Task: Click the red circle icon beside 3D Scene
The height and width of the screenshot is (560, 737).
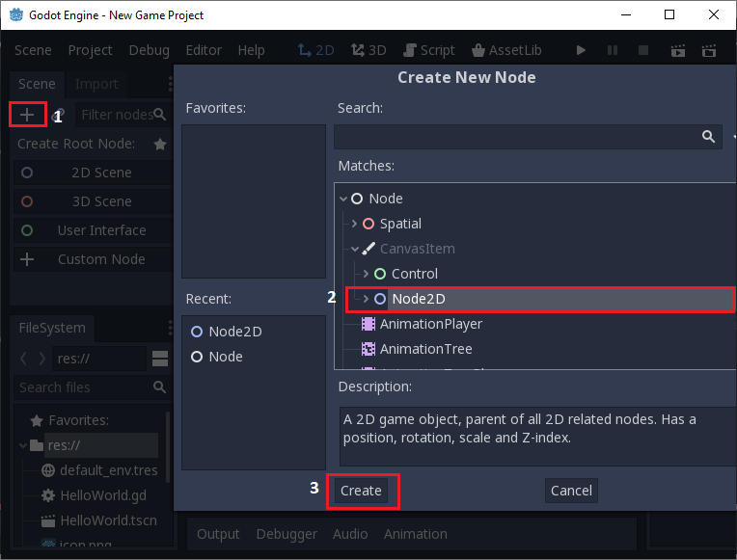Action: 27,201
